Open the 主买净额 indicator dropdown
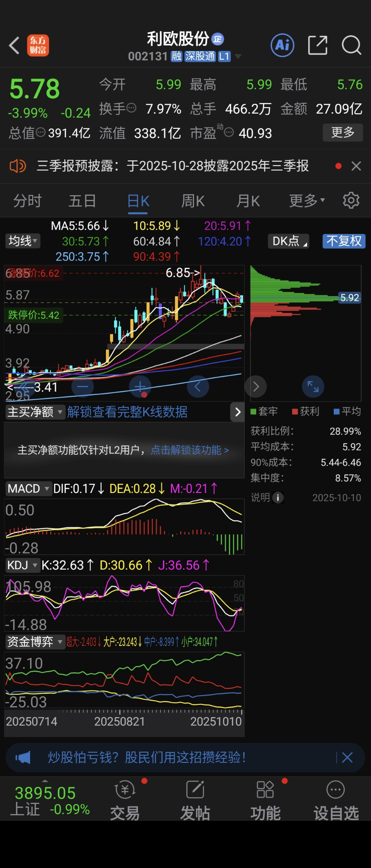 coord(35,412)
